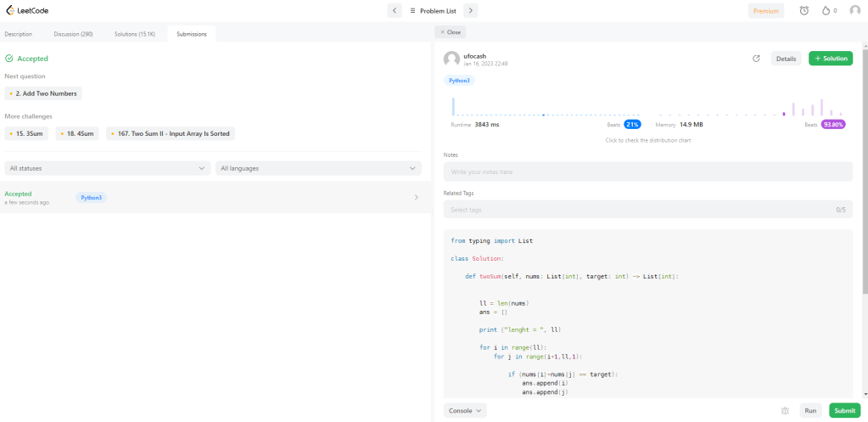
Task: Click ufocash's submission avatar
Action: coord(451,59)
